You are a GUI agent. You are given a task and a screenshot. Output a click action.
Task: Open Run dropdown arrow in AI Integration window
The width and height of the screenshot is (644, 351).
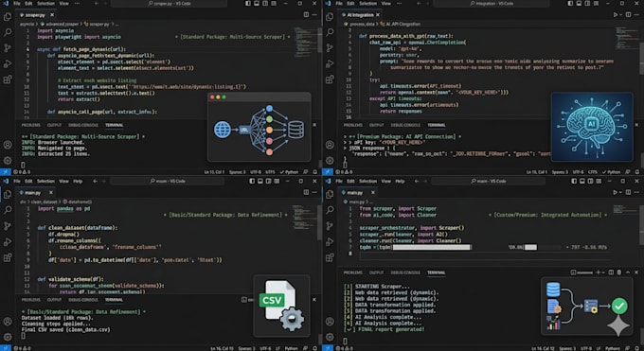[x=620, y=15]
